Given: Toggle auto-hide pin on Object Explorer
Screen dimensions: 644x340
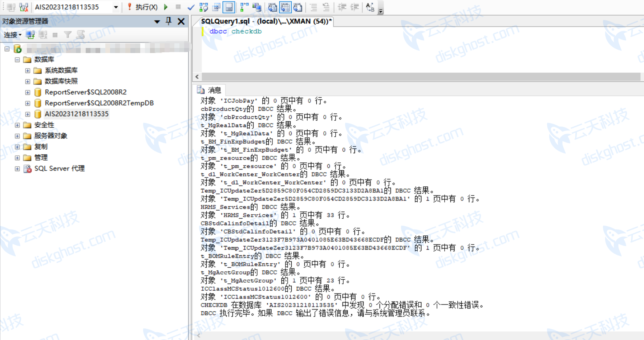Looking at the screenshot, I should point(169,21).
